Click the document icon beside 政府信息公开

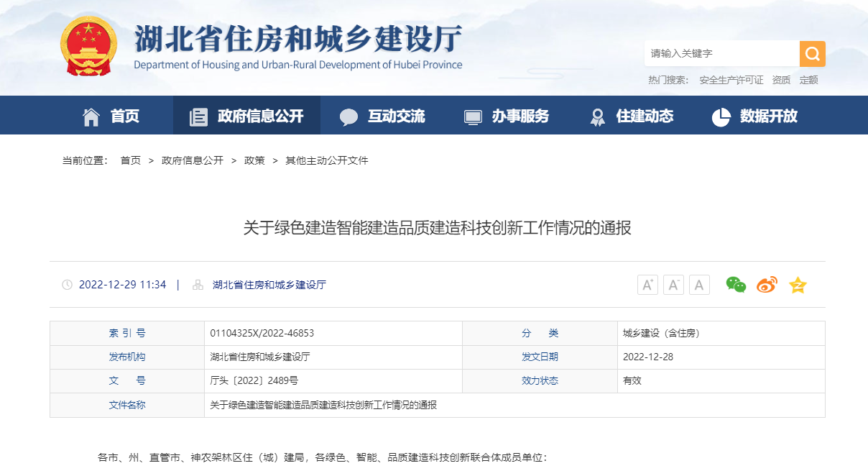point(198,115)
